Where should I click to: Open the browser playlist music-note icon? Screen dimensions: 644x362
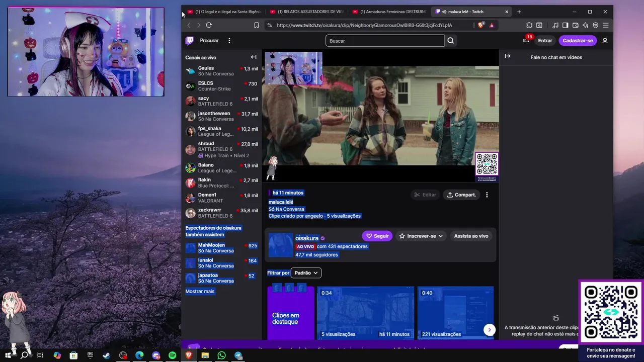[555, 25]
